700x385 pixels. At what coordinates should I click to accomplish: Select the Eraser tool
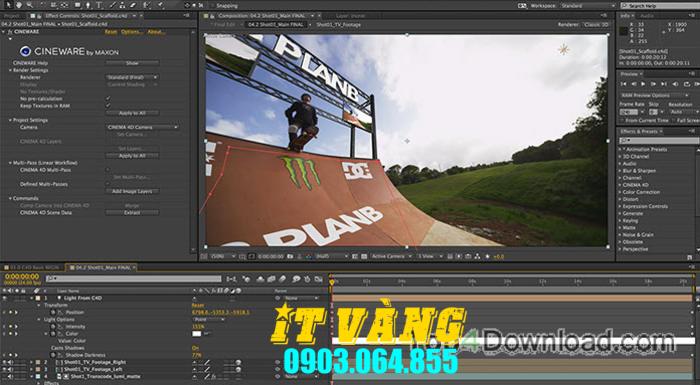coord(133,5)
